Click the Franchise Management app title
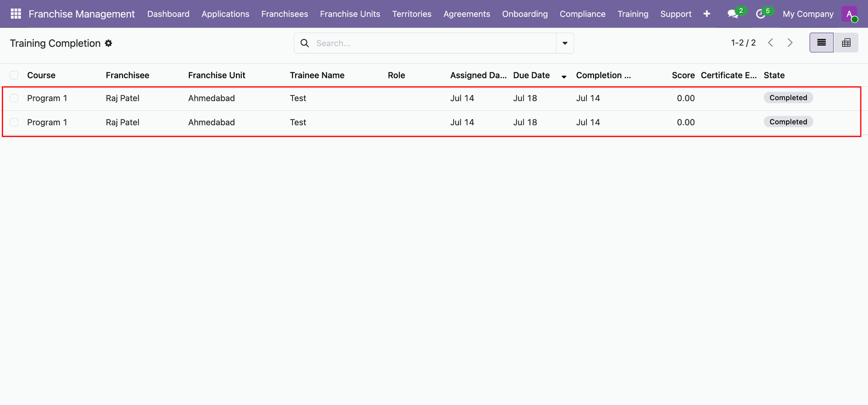Image resolution: width=868 pixels, height=405 pixels. pyautogui.click(x=82, y=14)
